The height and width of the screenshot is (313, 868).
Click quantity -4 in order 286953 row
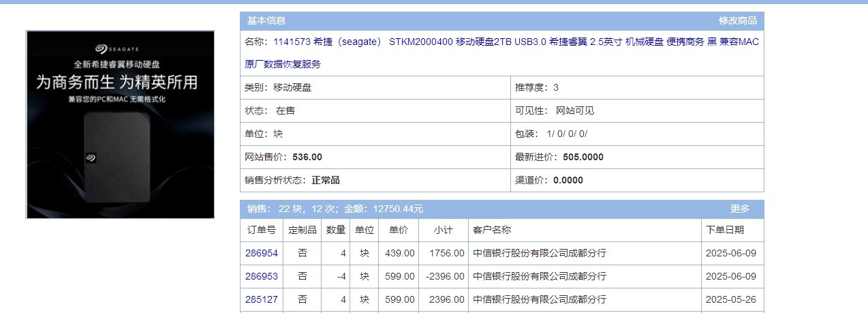click(341, 276)
